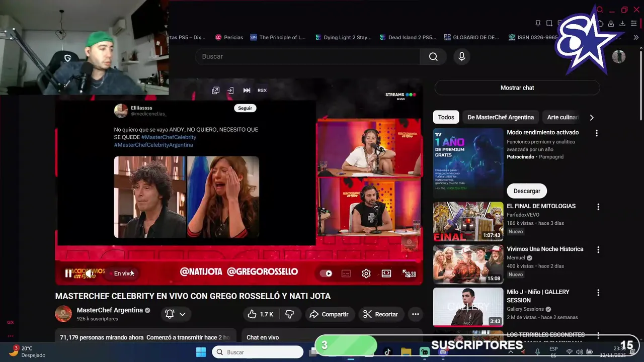644x362 pixels.
Task: Open Vivimos Una Noche Historica video title
Action: (x=545, y=249)
